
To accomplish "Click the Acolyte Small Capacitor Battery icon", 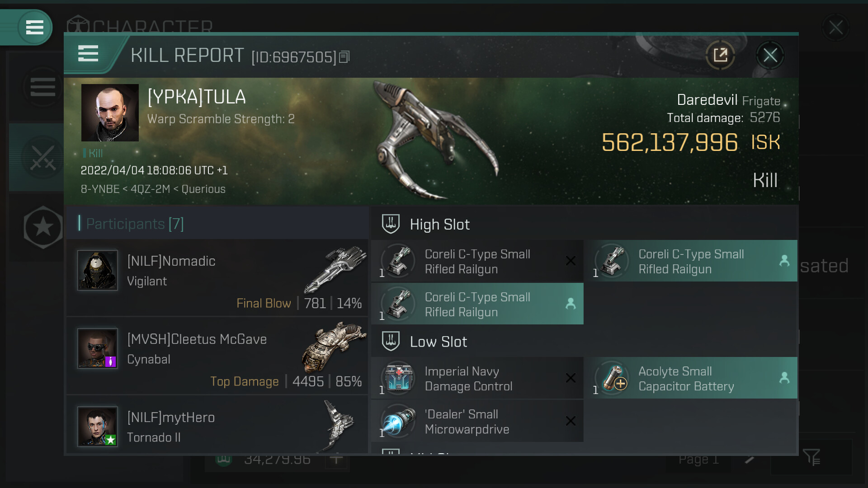I will [x=612, y=378].
